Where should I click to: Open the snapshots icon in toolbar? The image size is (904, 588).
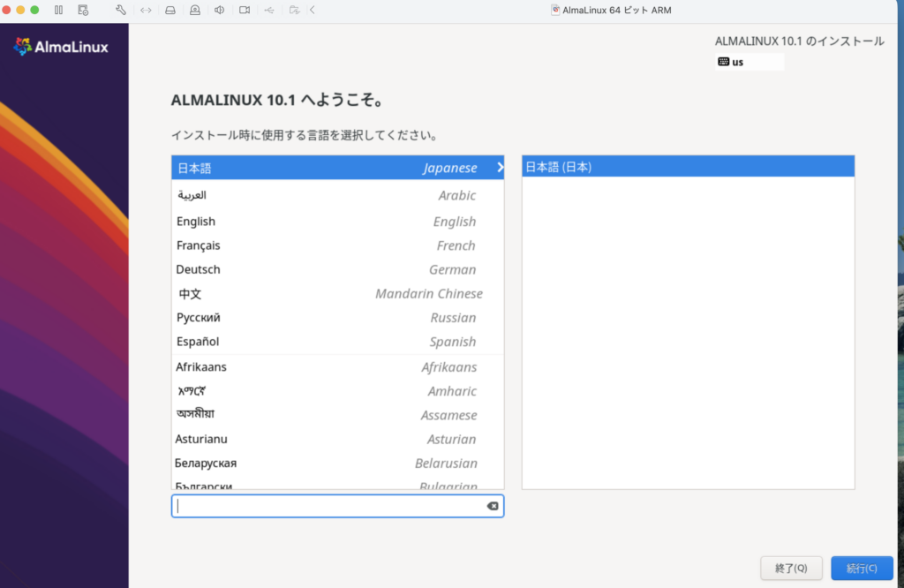83,10
